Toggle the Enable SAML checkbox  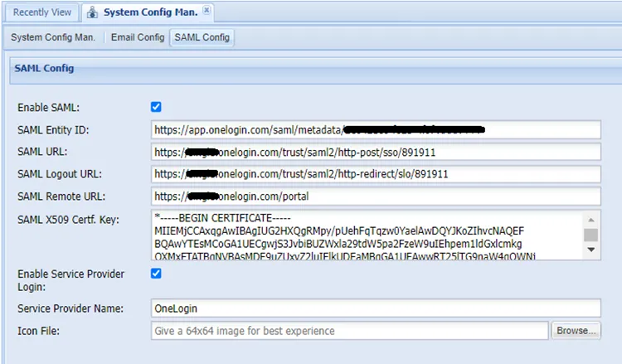(x=156, y=107)
